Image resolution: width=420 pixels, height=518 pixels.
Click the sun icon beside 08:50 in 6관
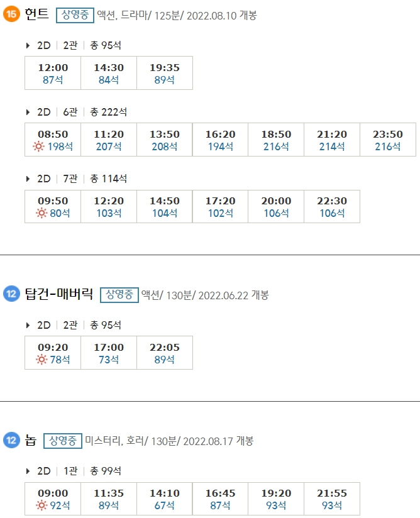click(39, 146)
